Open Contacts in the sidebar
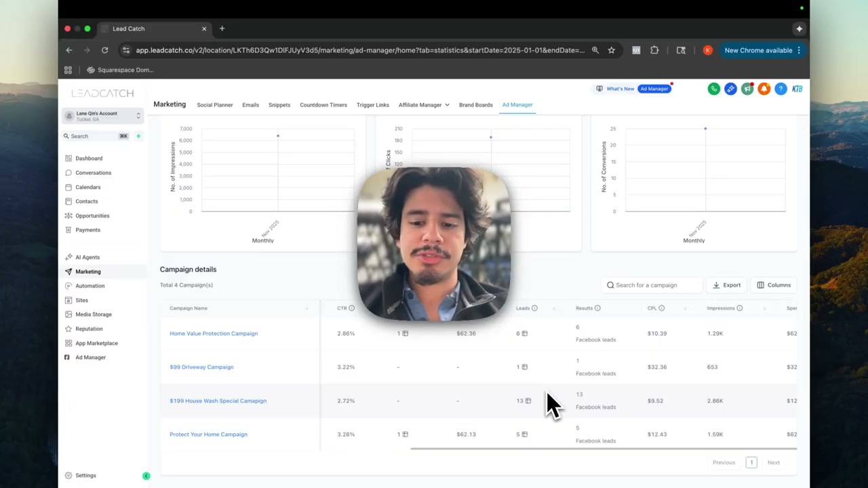This screenshot has height=488, width=868. tap(86, 201)
